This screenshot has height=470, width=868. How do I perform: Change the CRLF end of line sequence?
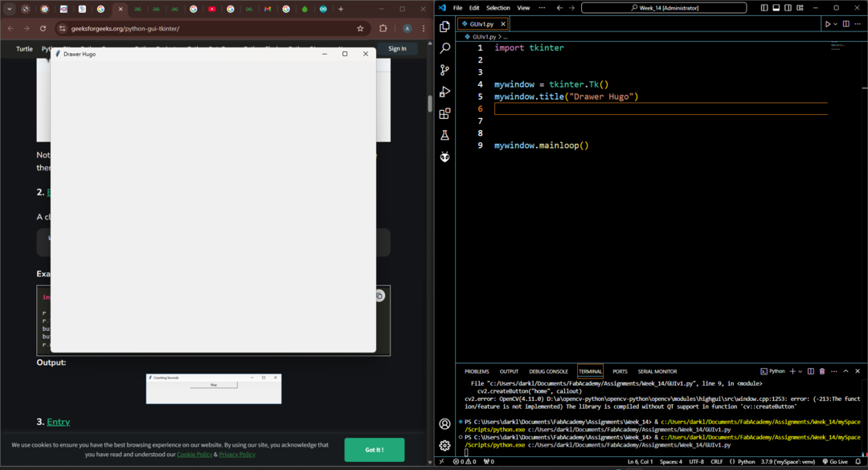[x=717, y=462]
